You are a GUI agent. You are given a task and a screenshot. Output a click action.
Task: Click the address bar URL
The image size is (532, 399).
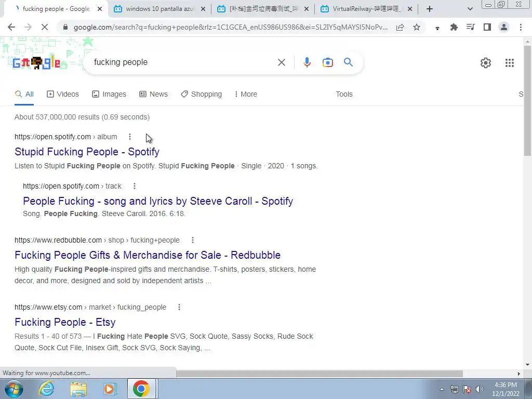click(231, 27)
